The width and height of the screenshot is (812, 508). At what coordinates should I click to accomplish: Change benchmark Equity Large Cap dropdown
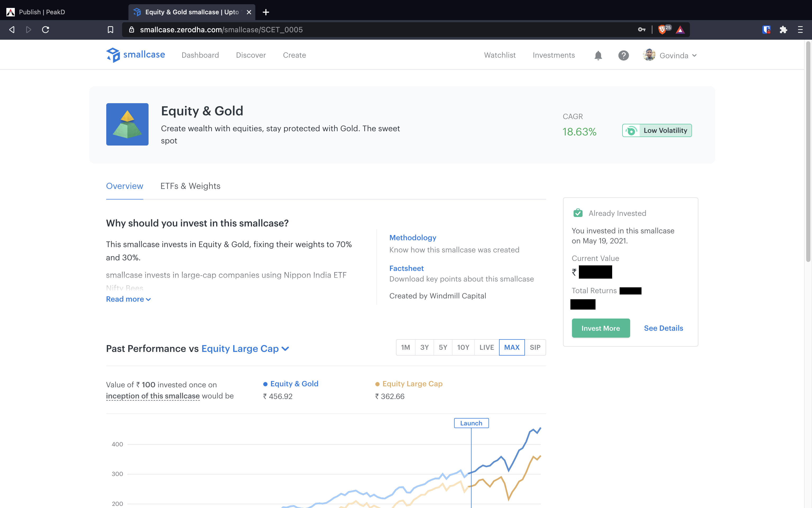pos(245,349)
